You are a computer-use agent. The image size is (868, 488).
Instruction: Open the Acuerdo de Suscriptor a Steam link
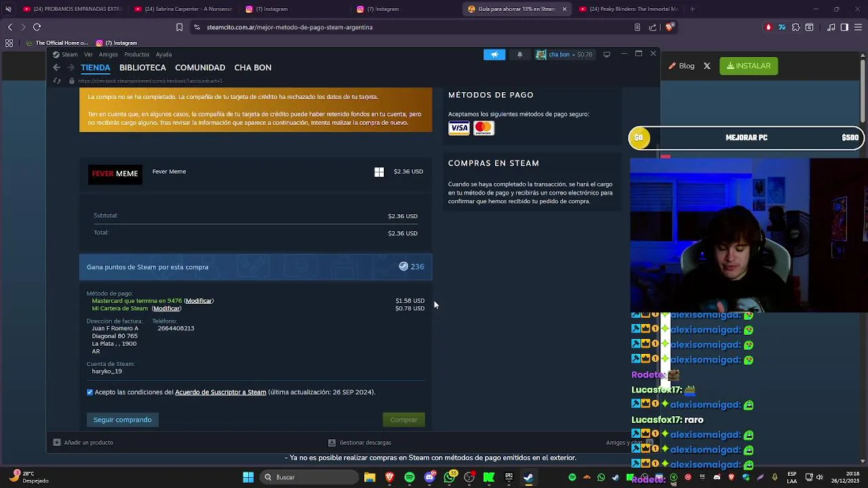(x=220, y=392)
